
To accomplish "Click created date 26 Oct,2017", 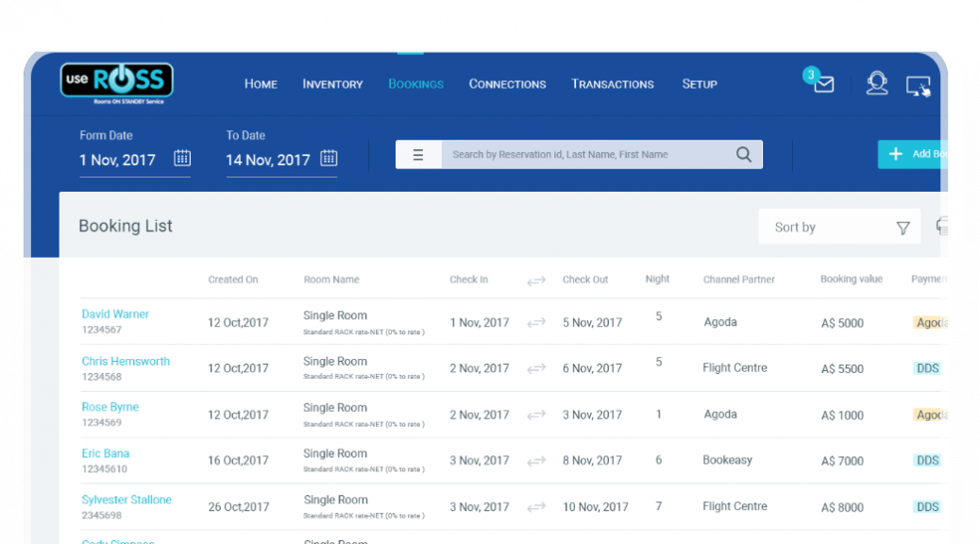I will tap(239, 507).
